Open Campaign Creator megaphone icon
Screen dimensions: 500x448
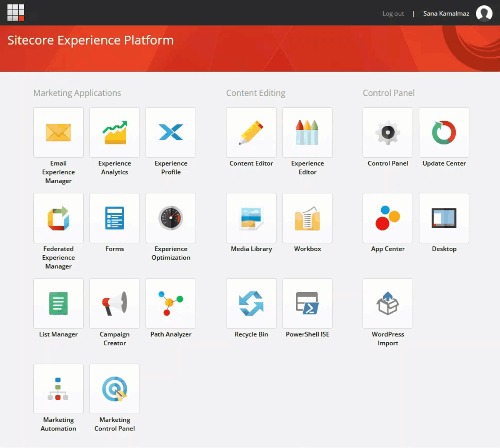(x=115, y=304)
